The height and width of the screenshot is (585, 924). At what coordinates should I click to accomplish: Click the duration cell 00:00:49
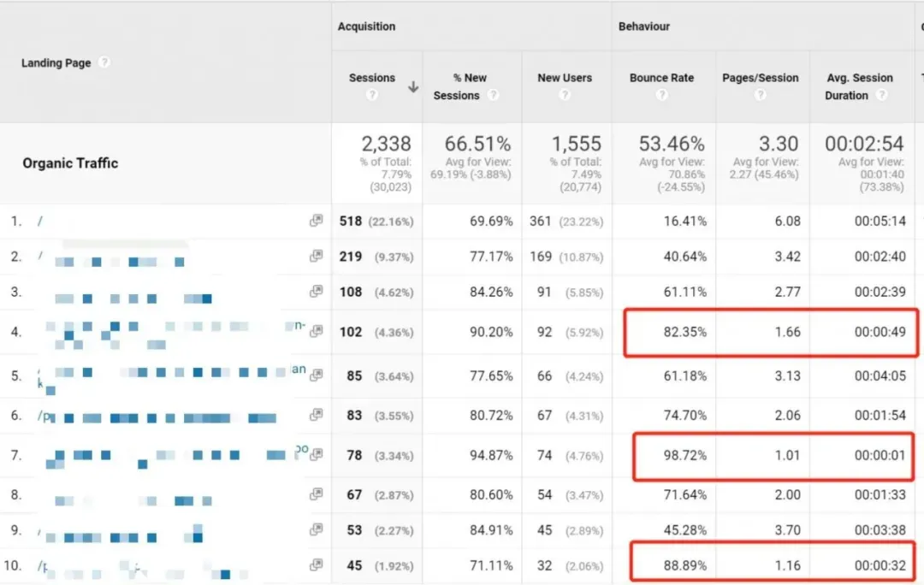pyautogui.click(x=880, y=332)
